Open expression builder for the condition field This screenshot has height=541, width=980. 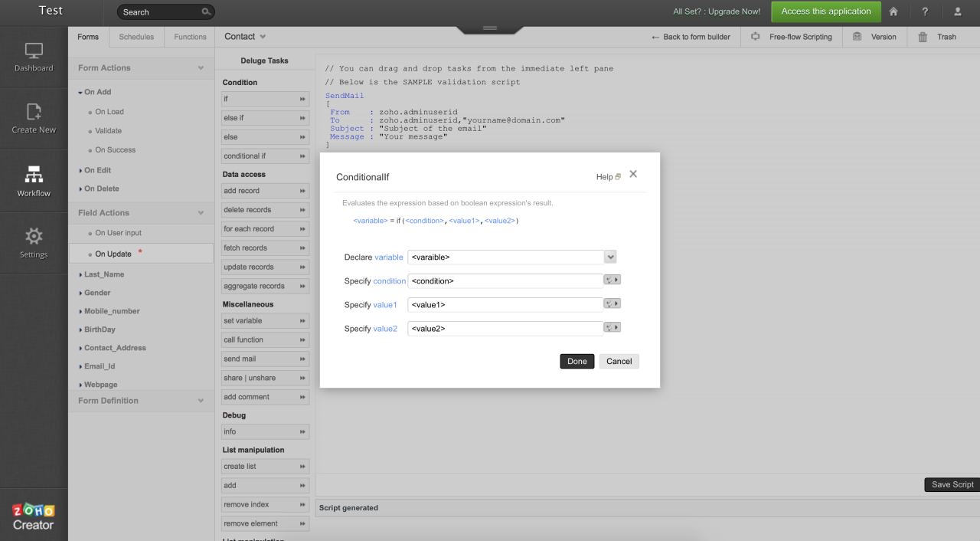612,280
